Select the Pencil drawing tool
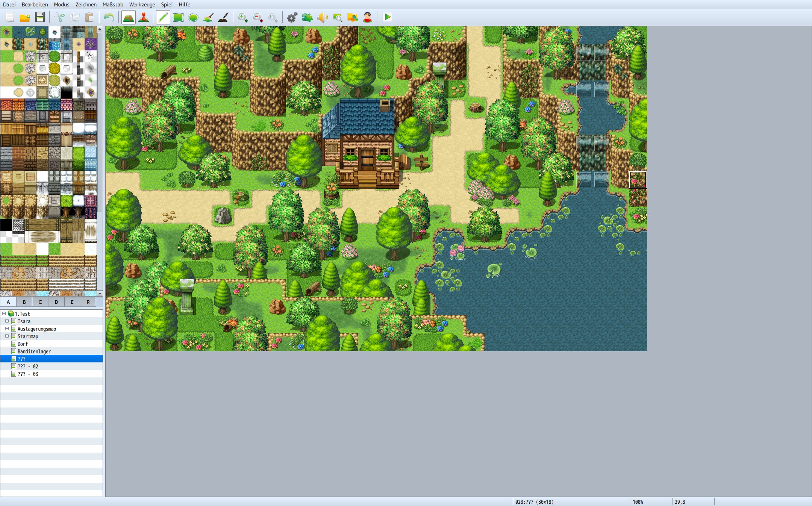The image size is (812, 506). (163, 17)
